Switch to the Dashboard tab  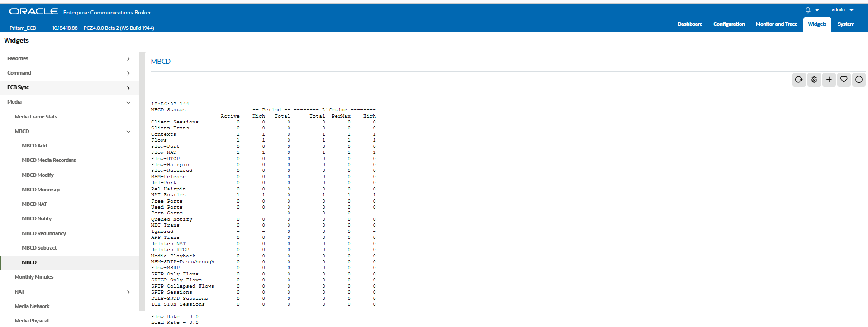[x=690, y=24]
